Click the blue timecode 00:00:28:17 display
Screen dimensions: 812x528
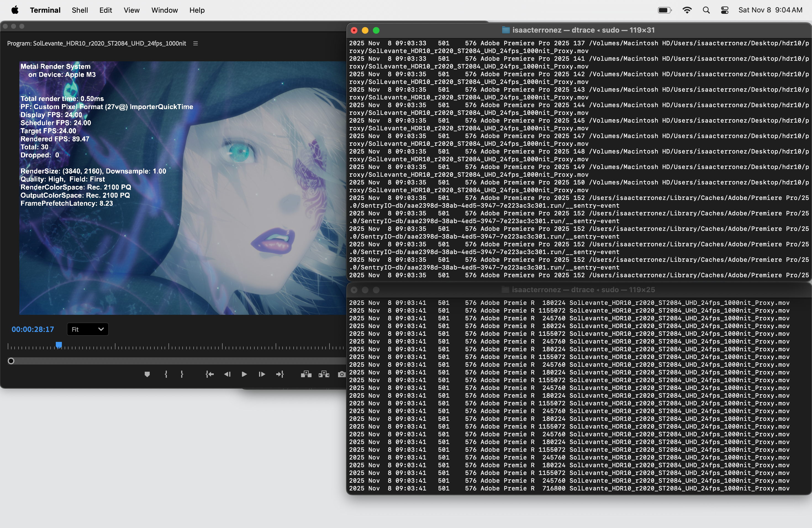[x=32, y=329]
